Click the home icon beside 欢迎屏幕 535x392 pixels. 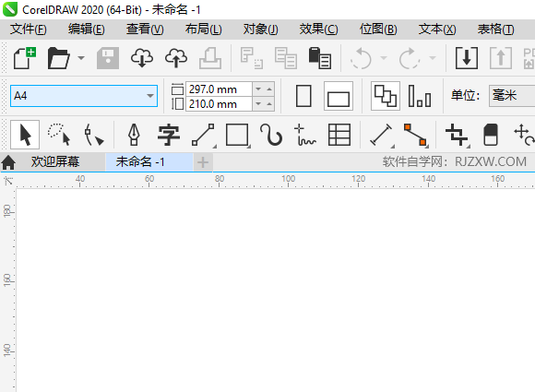pos(8,162)
